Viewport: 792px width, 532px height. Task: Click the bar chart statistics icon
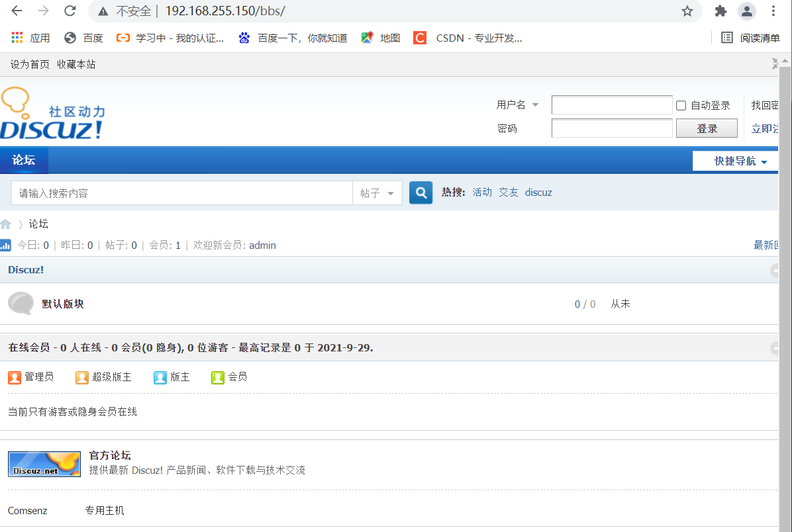pyautogui.click(x=5, y=245)
